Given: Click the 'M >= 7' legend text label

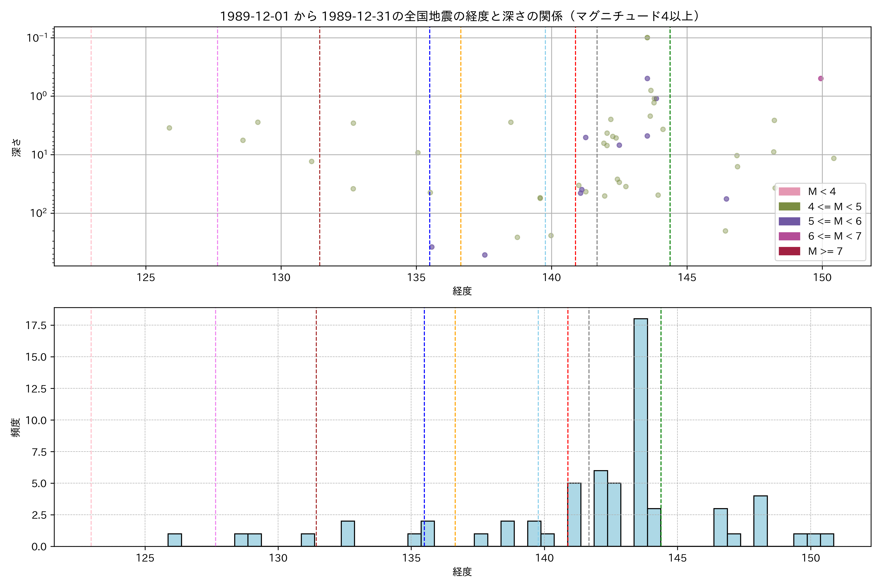Looking at the screenshot, I should [825, 251].
